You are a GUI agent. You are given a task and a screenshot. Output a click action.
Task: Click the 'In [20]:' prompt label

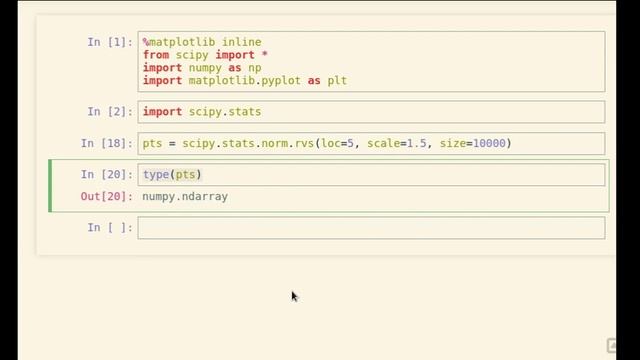pyautogui.click(x=107, y=175)
